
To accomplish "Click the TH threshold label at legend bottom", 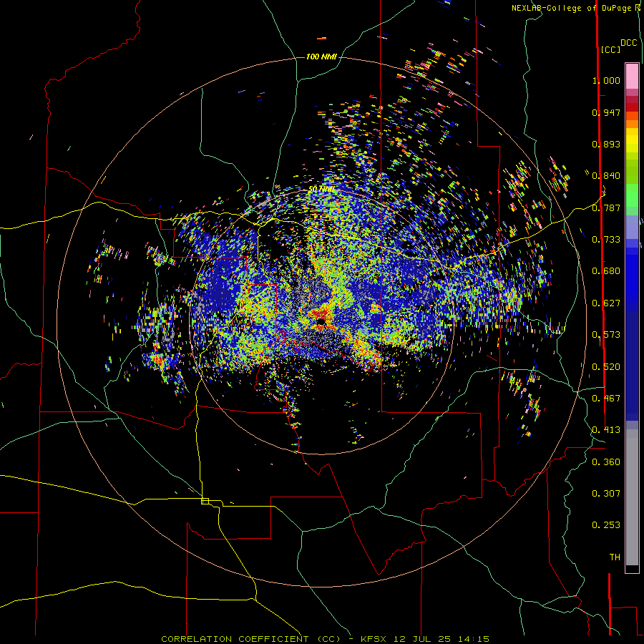I will [615, 557].
